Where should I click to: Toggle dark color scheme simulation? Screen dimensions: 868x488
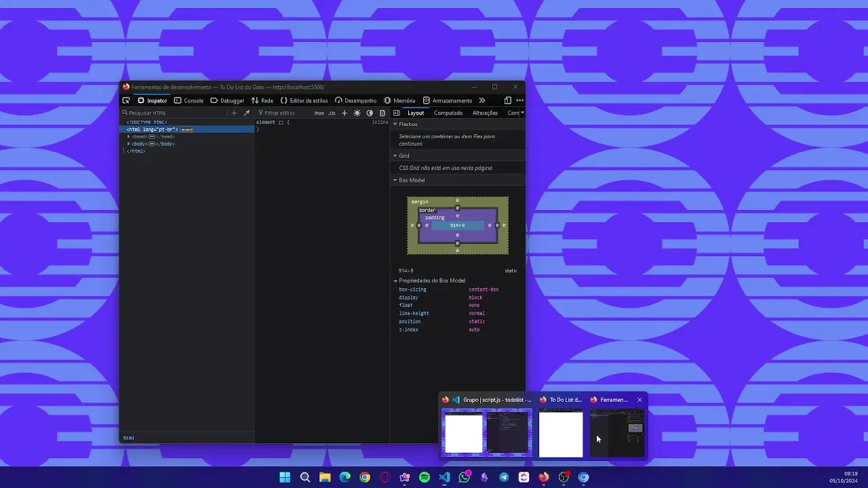click(370, 113)
